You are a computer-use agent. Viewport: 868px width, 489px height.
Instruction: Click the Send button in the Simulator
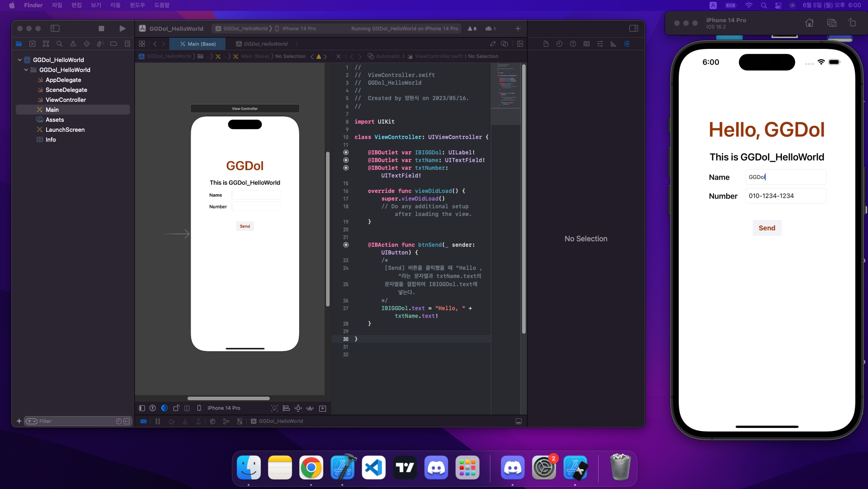click(767, 228)
